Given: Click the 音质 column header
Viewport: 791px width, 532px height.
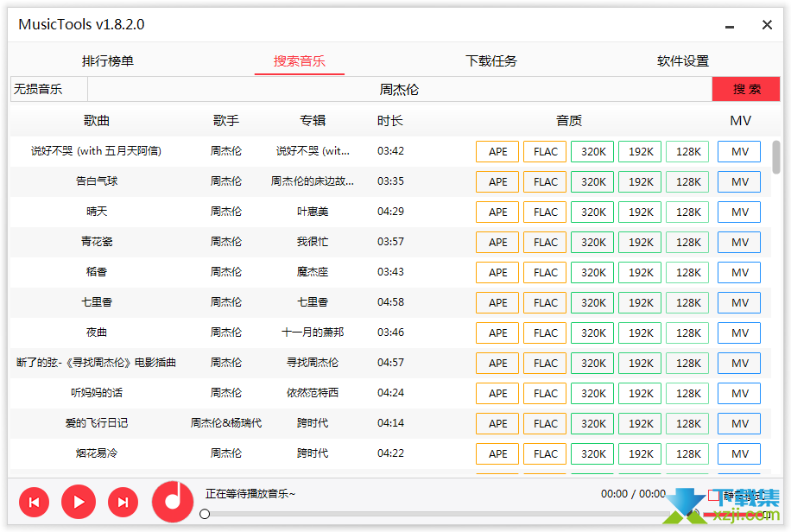Looking at the screenshot, I should (x=569, y=121).
